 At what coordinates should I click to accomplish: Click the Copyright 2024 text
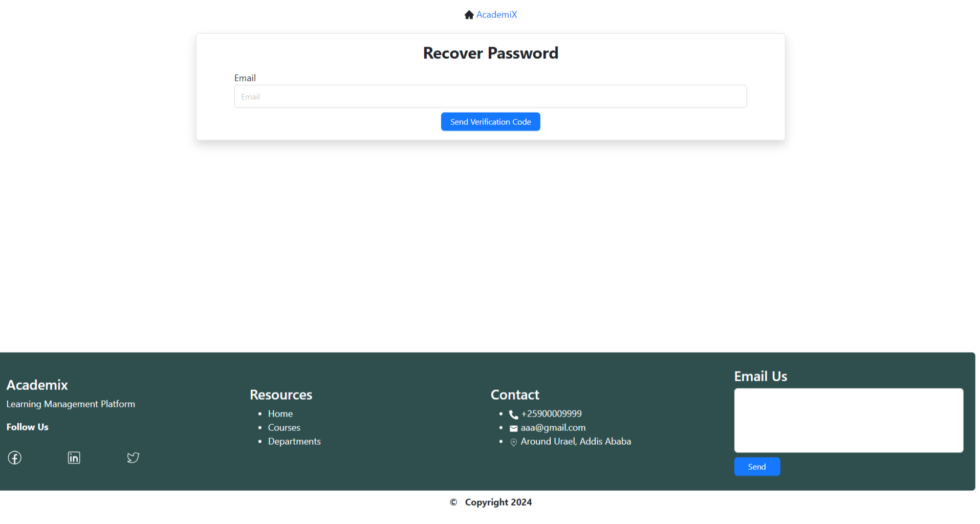[498, 502]
